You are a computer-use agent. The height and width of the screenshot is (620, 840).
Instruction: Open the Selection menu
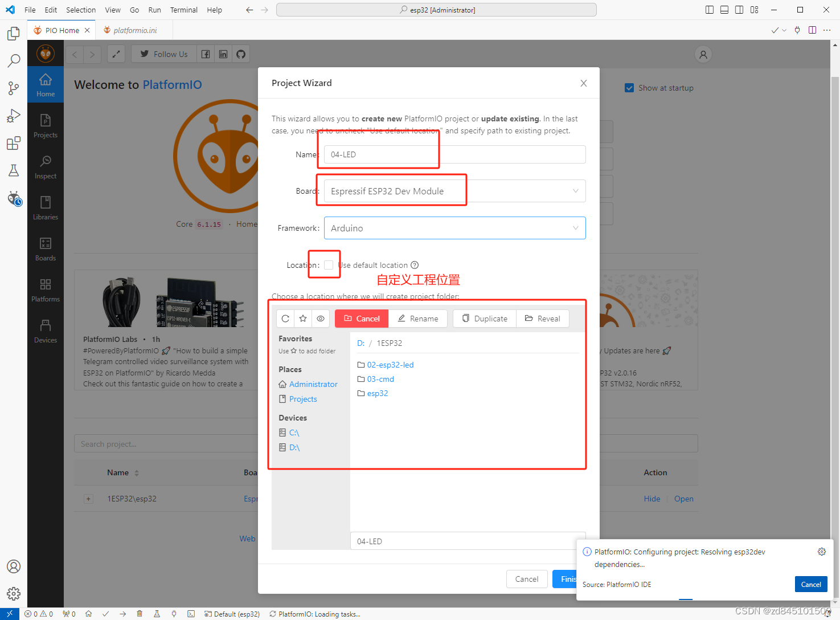coord(81,10)
